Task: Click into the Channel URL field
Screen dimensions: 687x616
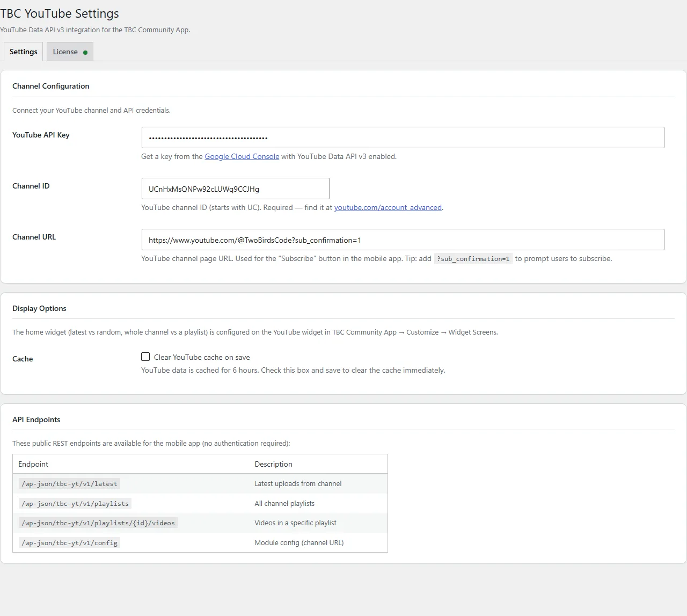Action: (x=403, y=240)
